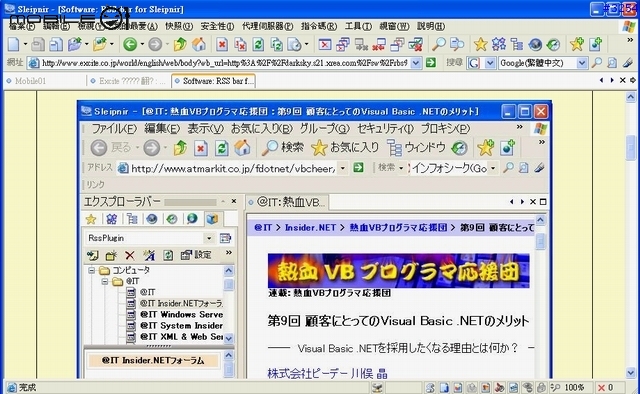
Task: Open the back history dropdown arrow
Action: click(x=142, y=44)
